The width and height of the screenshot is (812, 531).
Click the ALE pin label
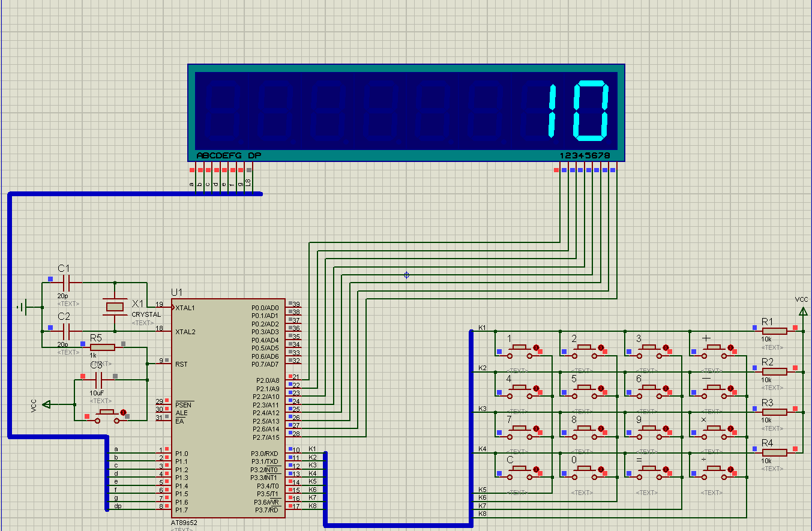(x=181, y=413)
